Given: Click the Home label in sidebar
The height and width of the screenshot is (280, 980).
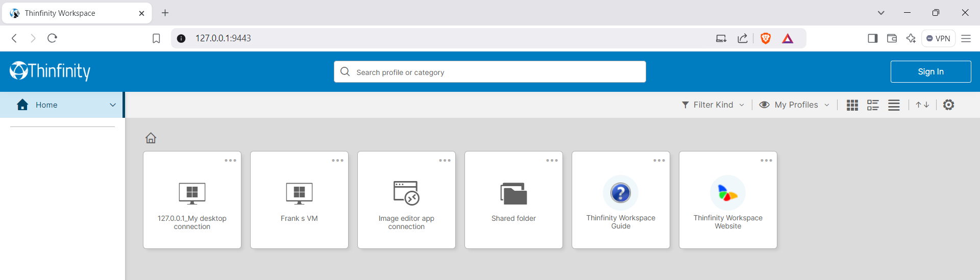Looking at the screenshot, I should pyautogui.click(x=46, y=105).
